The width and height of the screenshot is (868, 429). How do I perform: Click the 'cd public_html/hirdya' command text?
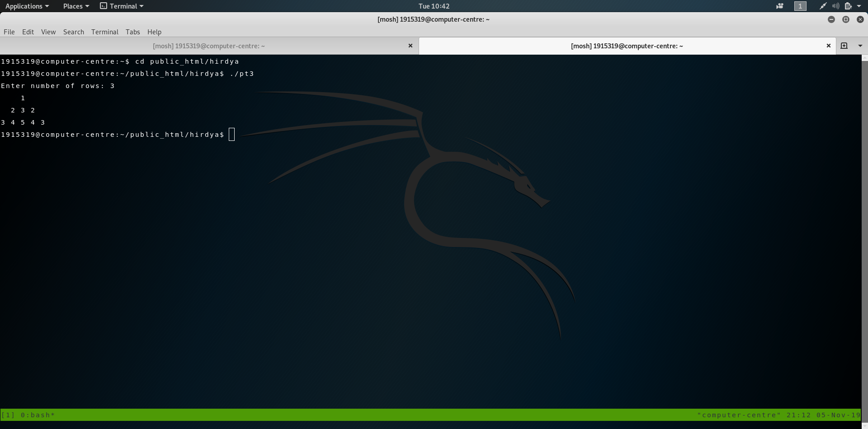tap(187, 61)
